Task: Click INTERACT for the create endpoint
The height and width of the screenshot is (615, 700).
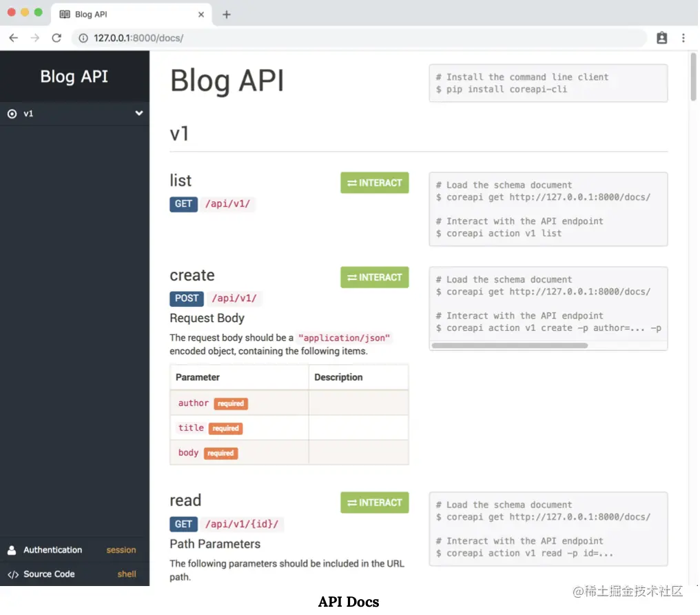Action: tap(374, 277)
